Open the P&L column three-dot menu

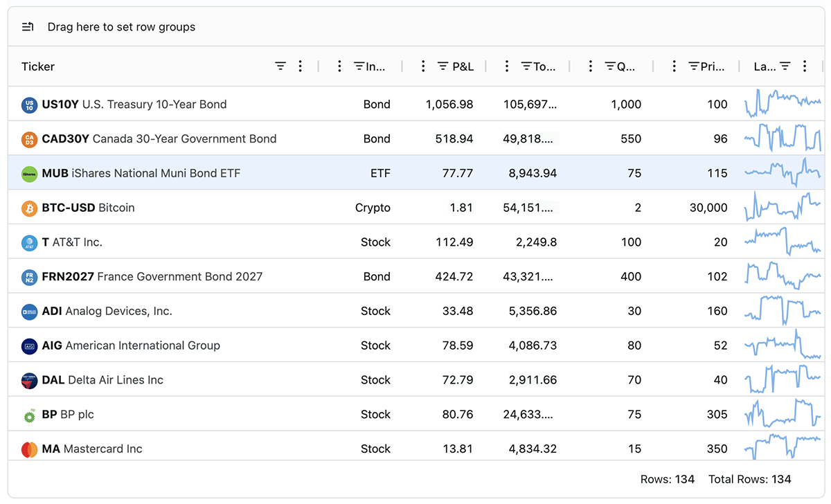(423, 66)
